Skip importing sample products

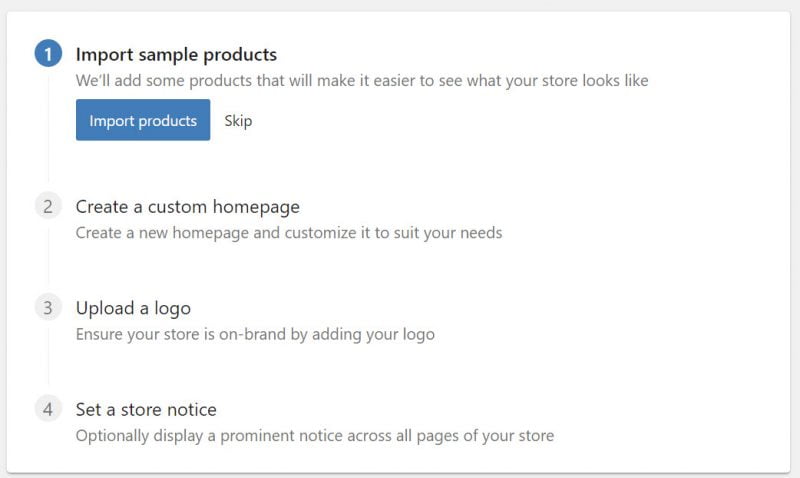[238, 121]
